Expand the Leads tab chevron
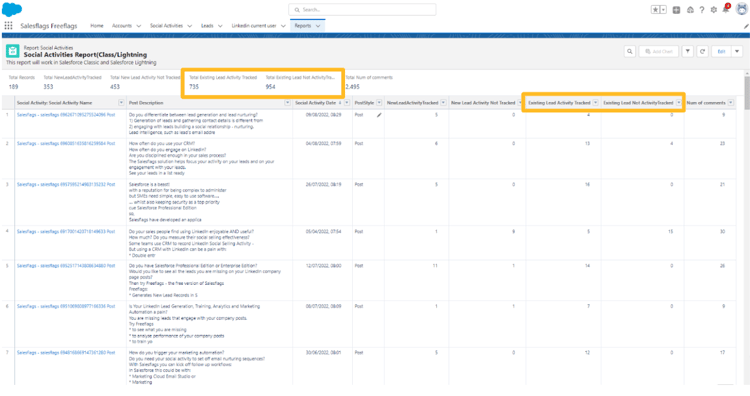750x396 pixels. point(220,26)
